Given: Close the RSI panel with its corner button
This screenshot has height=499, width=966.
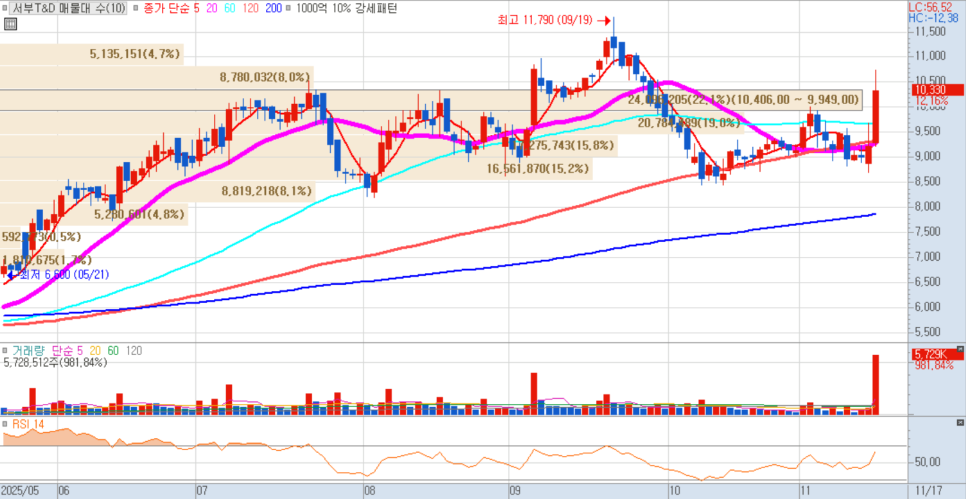Looking at the screenshot, I should [x=959, y=423].
